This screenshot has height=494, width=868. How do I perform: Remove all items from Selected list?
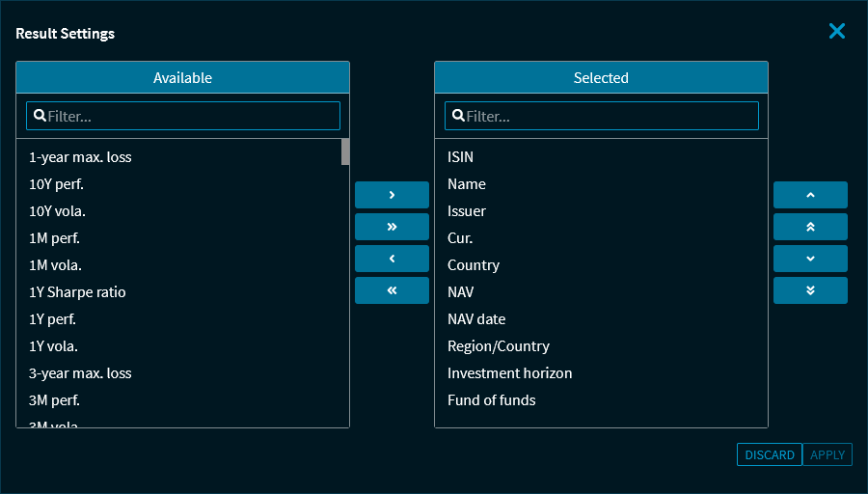[x=392, y=290]
